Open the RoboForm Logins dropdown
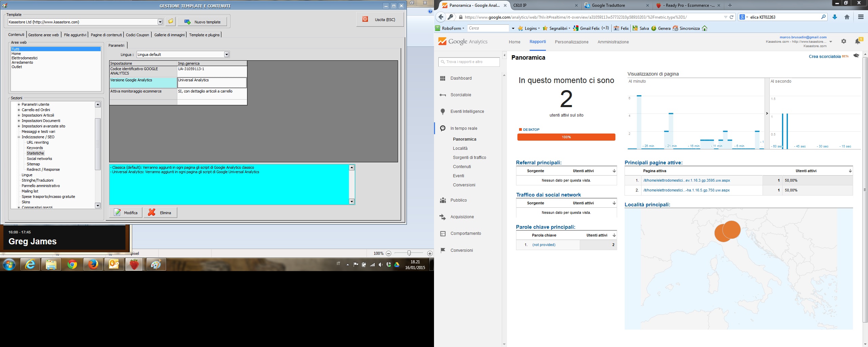The width and height of the screenshot is (868, 347). pos(529,28)
